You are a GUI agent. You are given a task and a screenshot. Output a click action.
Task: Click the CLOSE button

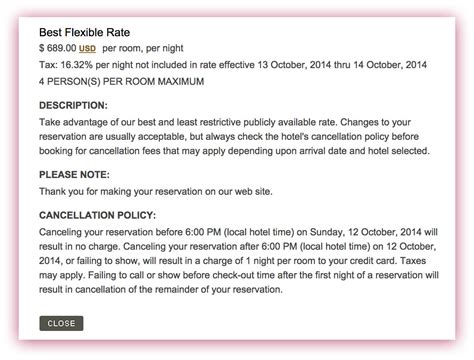coord(61,323)
